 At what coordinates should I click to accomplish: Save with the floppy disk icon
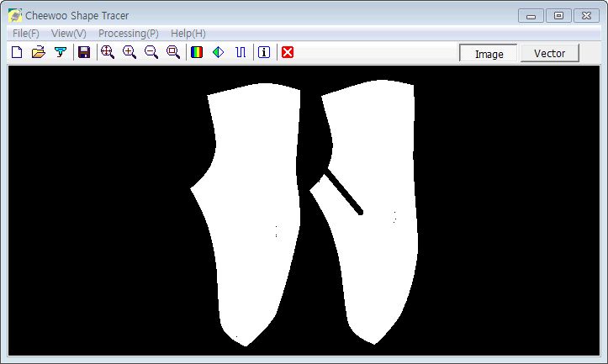click(84, 52)
